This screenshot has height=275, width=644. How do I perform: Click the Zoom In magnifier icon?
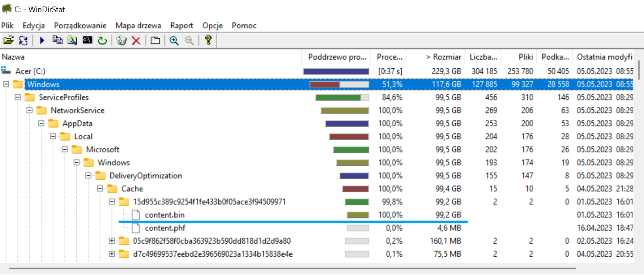174,40
